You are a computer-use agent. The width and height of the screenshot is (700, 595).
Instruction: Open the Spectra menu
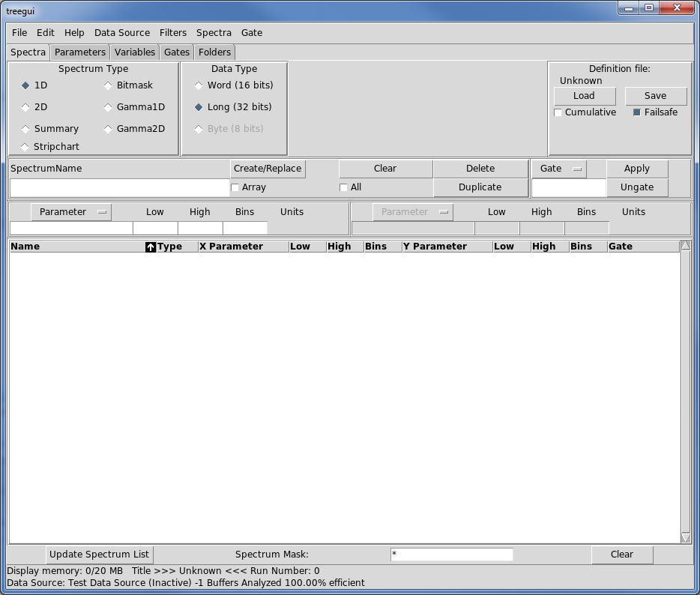coord(214,32)
